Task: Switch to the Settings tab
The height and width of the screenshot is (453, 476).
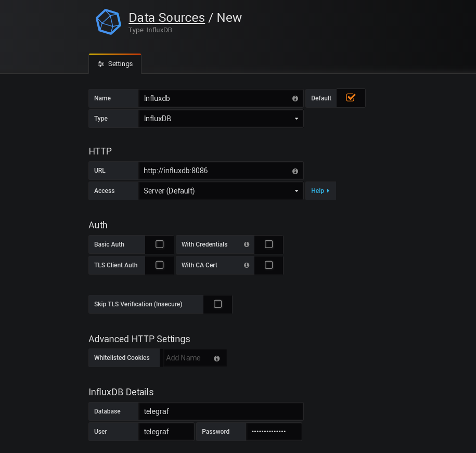Action: pyautogui.click(x=115, y=64)
